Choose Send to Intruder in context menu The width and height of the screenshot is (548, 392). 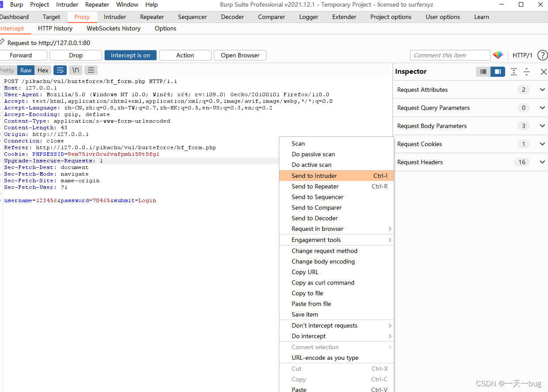(x=336, y=176)
